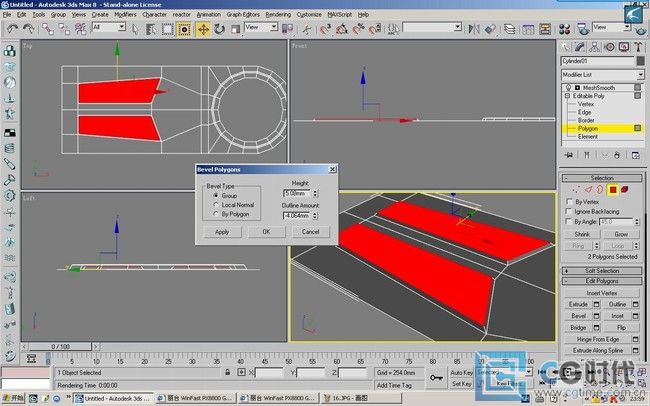Pick the Rectangular Selection Region tool

(x=167, y=29)
